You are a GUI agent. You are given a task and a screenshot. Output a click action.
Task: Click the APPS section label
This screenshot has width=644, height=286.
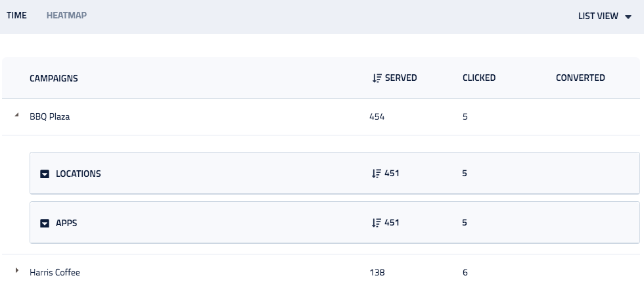click(66, 223)
